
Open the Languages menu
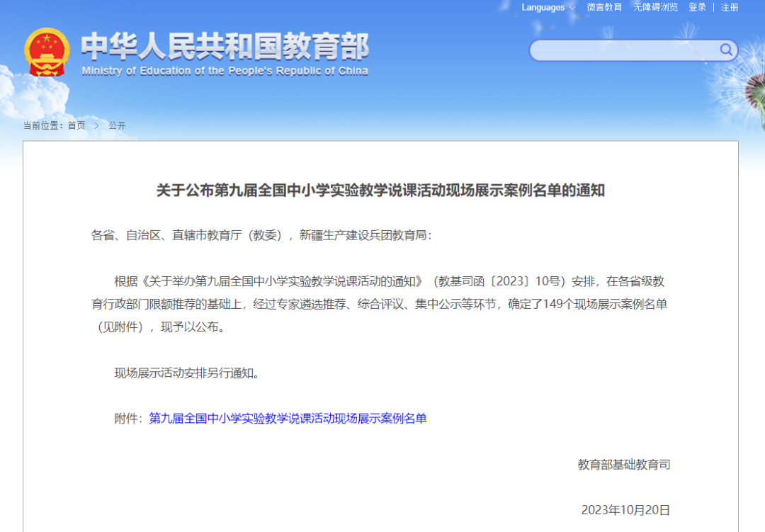pyautogui.click(x=543, y=8)
